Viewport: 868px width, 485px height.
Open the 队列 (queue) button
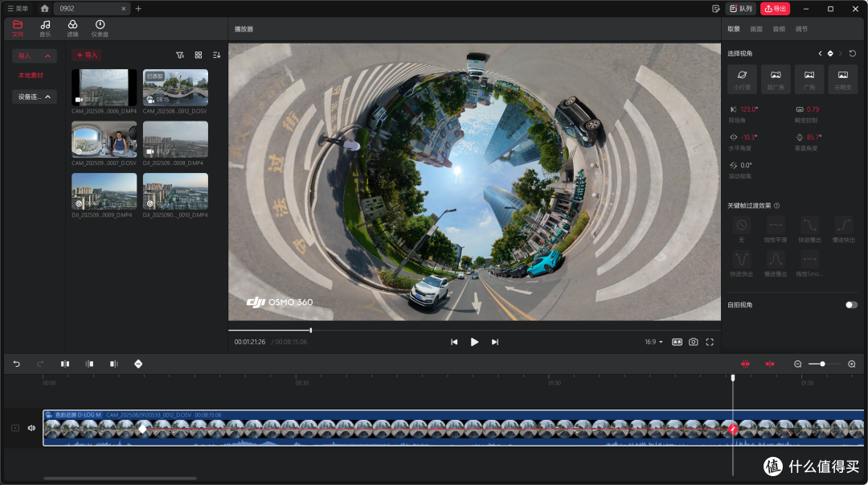(741, 8)
